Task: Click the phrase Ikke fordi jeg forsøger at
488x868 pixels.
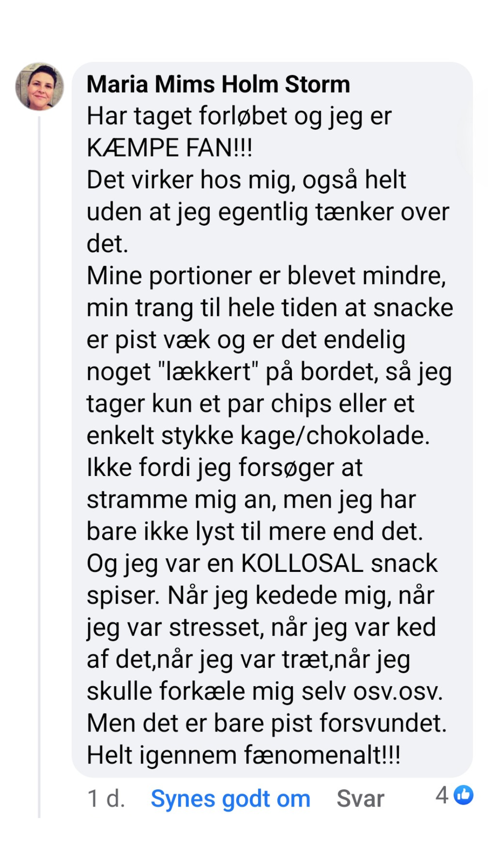Action: [x=225, y=468]
